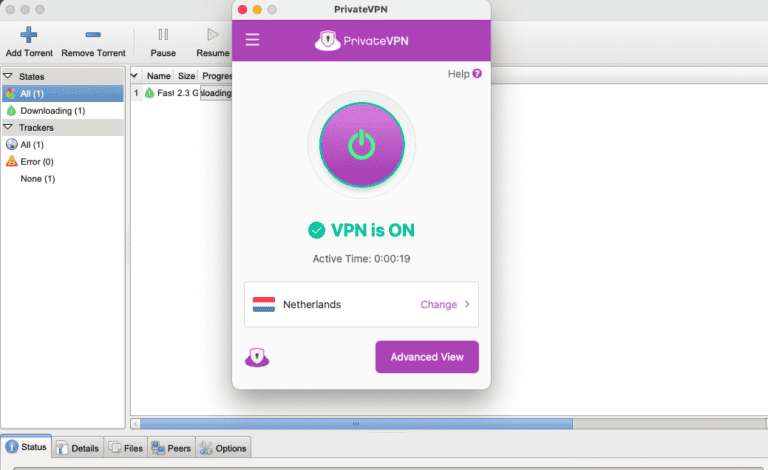Click the chevron next to Change
Viewport: 768px width, 470px height.
coord(467,304)
